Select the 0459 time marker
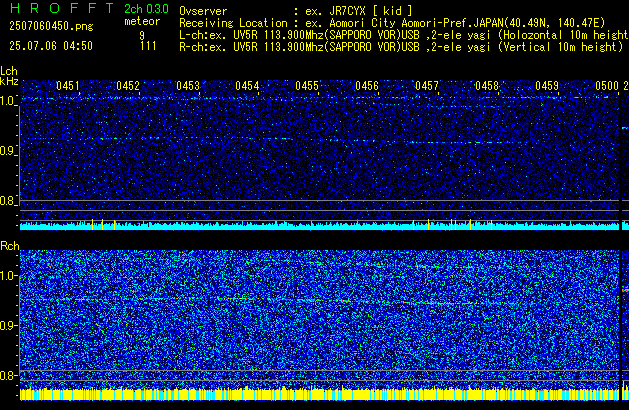This screenshot has height=410, width=629. pyautogui.click(x=547, y=86)
